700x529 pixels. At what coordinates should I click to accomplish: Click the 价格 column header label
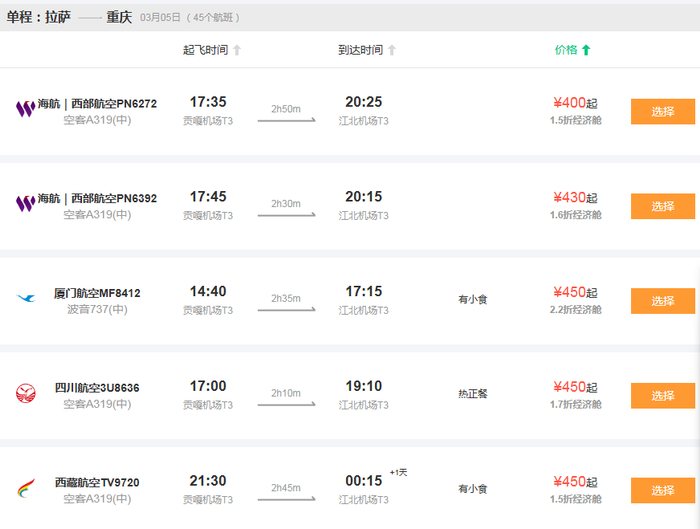pos(566,50)
